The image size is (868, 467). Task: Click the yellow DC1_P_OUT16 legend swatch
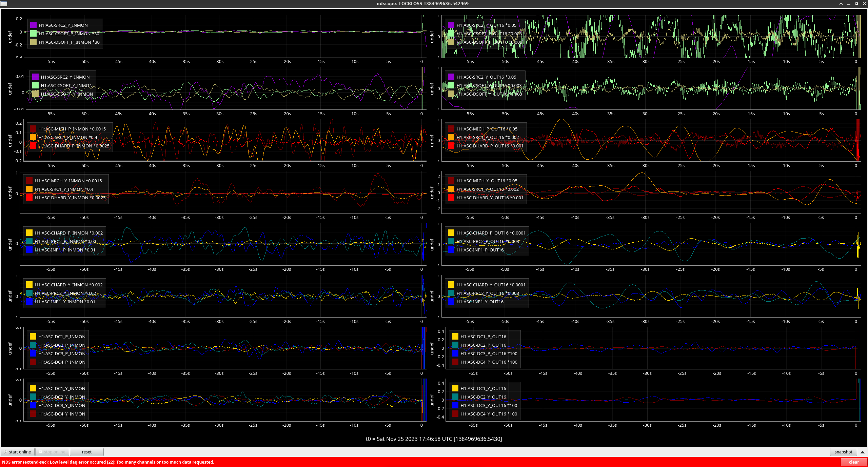pos(455,337)
